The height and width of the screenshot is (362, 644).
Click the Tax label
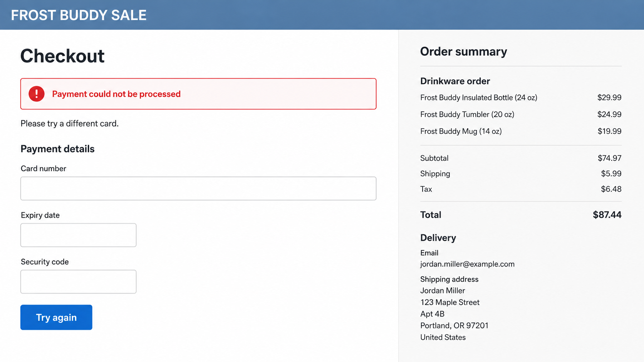tap(426, 189)
